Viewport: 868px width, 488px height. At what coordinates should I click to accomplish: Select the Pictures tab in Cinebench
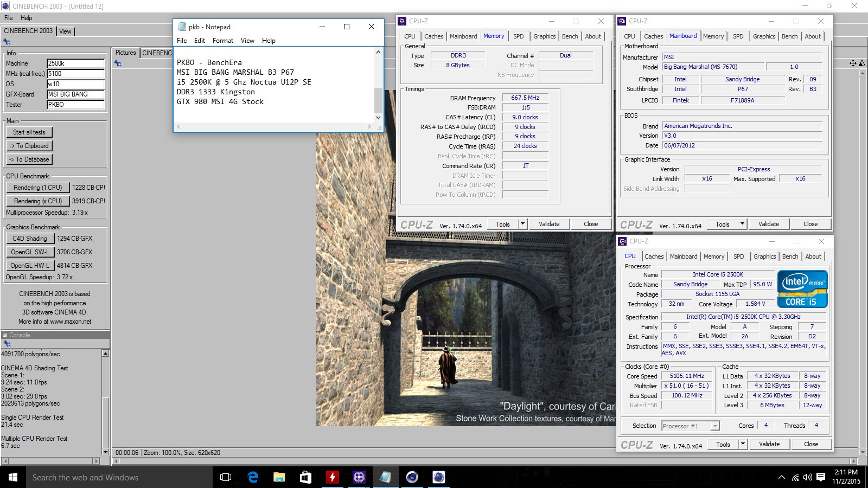(126, 53)
